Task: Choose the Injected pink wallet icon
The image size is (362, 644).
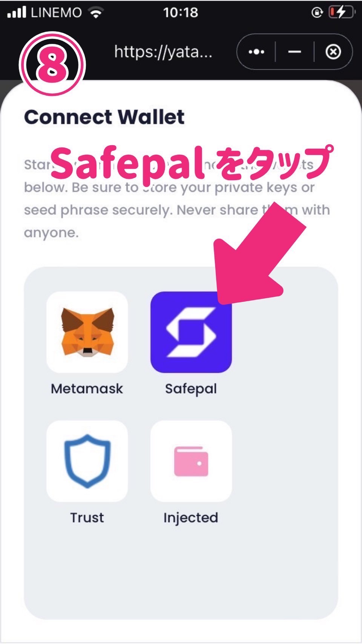Action: [x=191, y=461]
